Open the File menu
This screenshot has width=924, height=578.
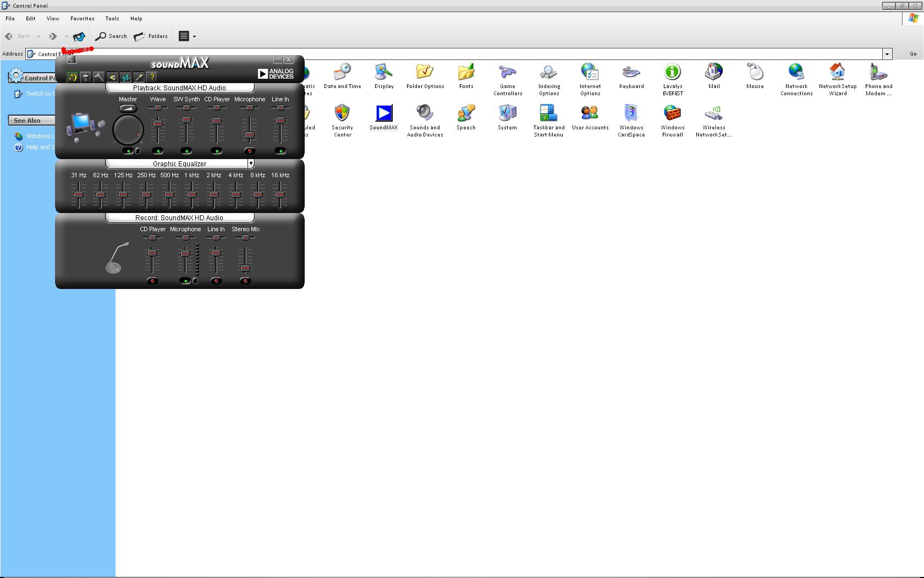10,18
